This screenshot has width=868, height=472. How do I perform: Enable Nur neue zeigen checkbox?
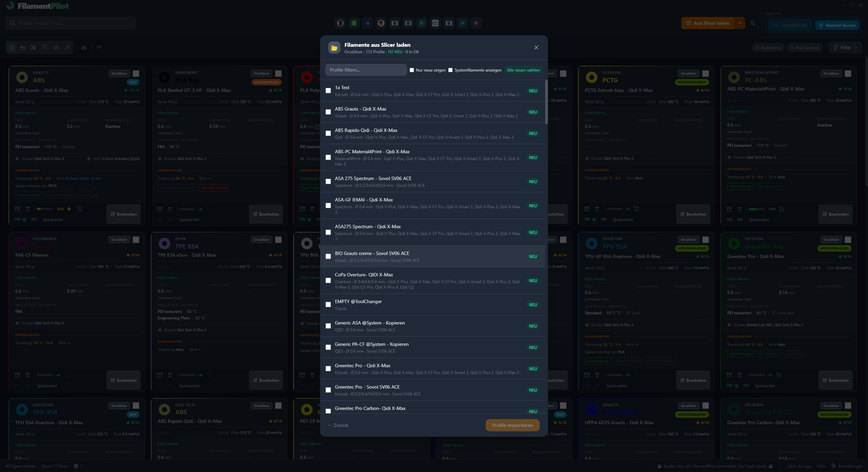tap(412, 70)
